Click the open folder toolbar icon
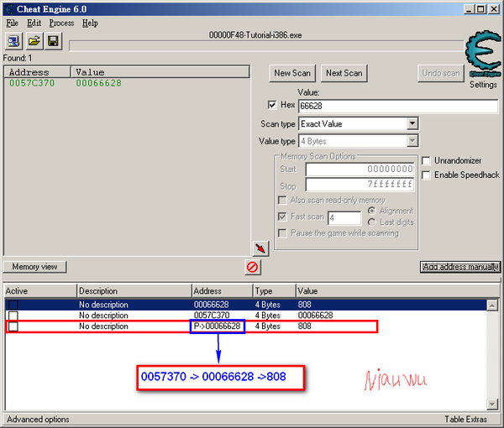The width and height of the screenshot is (504, 428). (x=34, y=41)
